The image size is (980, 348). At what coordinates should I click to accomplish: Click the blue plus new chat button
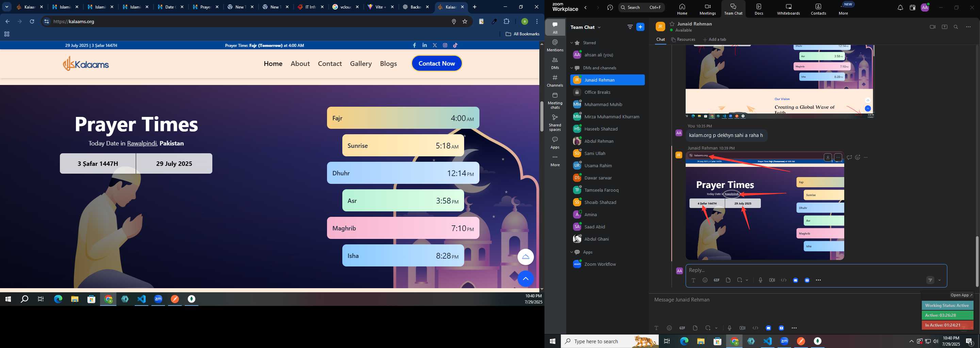(641, 27)
